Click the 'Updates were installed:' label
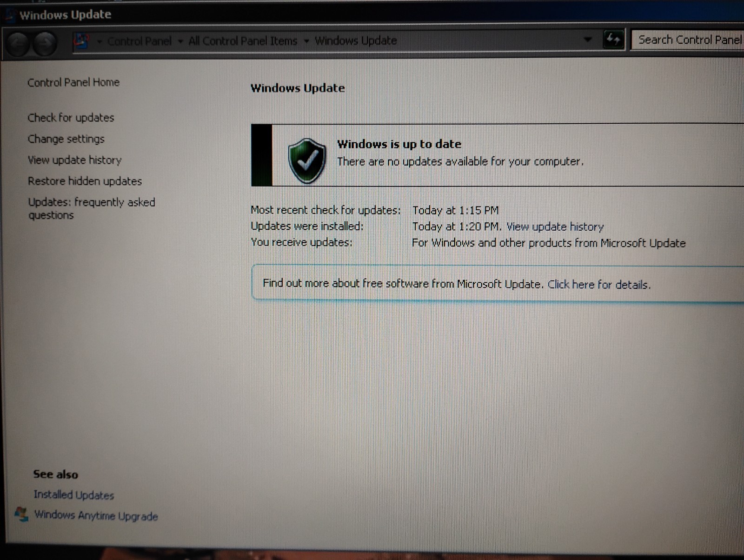 (x=307, y=226)
